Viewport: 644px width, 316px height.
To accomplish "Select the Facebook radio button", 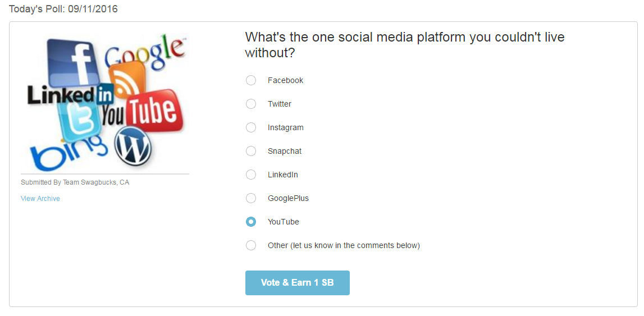I will [x=251, y=80].
